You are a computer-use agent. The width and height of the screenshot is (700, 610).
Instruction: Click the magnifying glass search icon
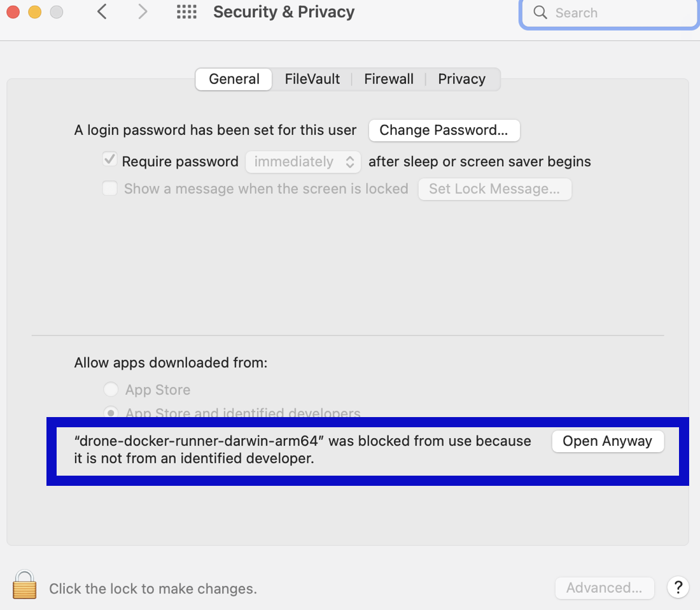tap(540, 13)
